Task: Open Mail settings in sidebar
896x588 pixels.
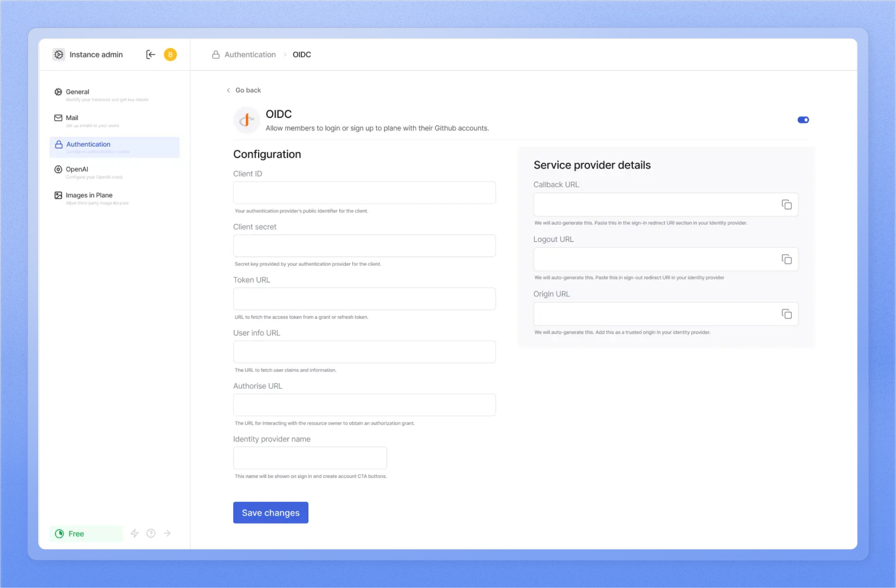Action: click(72, 118)
